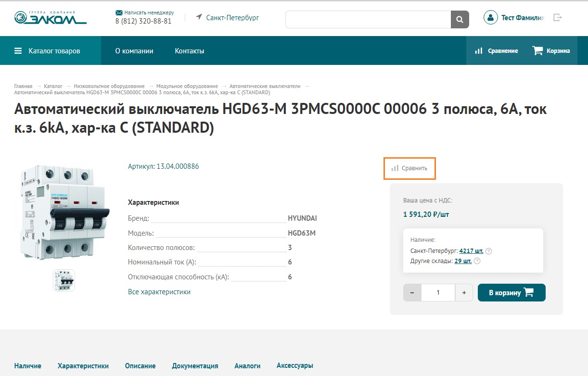Decrease quantity with the minus button
588x376 pixels.
pos(412,292)
